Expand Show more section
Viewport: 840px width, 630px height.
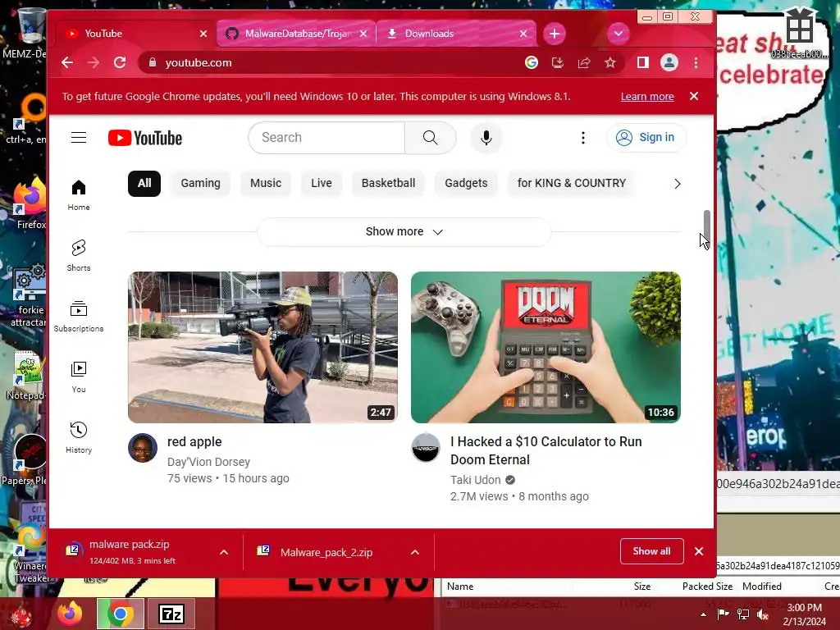[x=404, y=232]
